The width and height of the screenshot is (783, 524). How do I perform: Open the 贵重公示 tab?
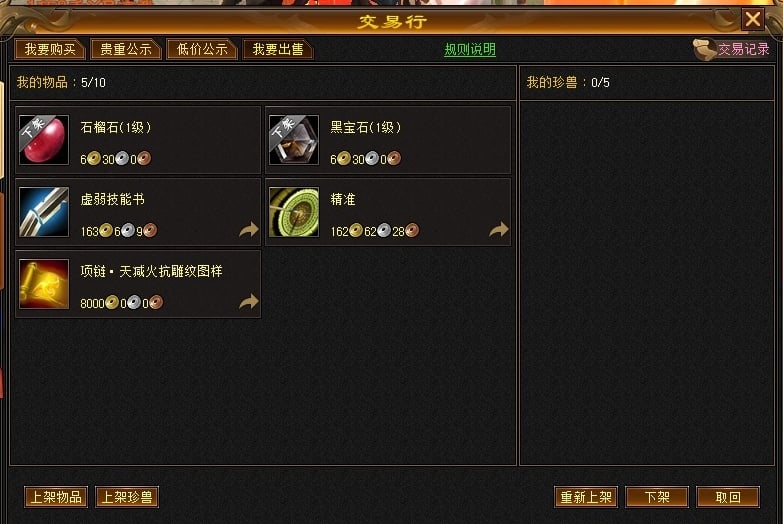coord(126,49)
